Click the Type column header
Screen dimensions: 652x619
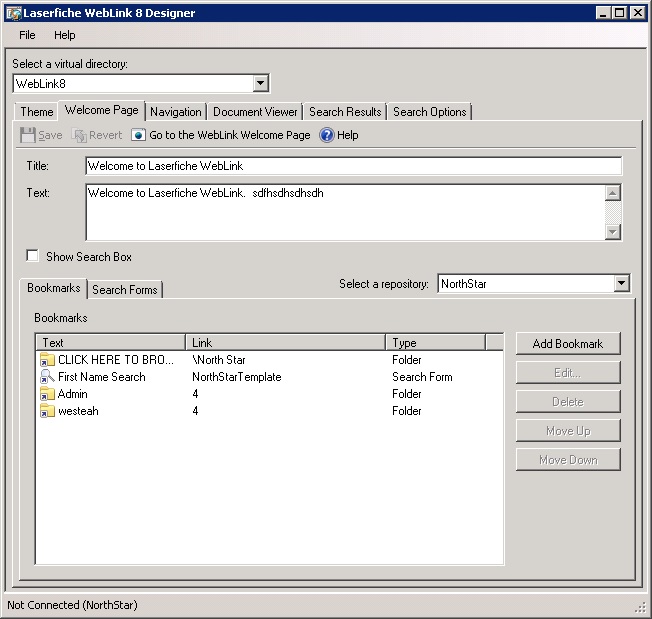point(435,343)
